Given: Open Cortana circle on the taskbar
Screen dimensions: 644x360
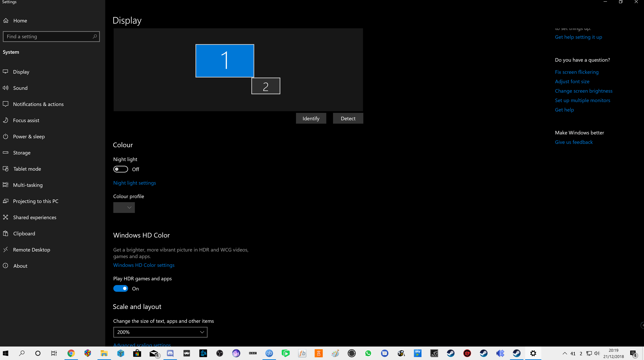Looking at the screenshot, I should click(38, 353).
